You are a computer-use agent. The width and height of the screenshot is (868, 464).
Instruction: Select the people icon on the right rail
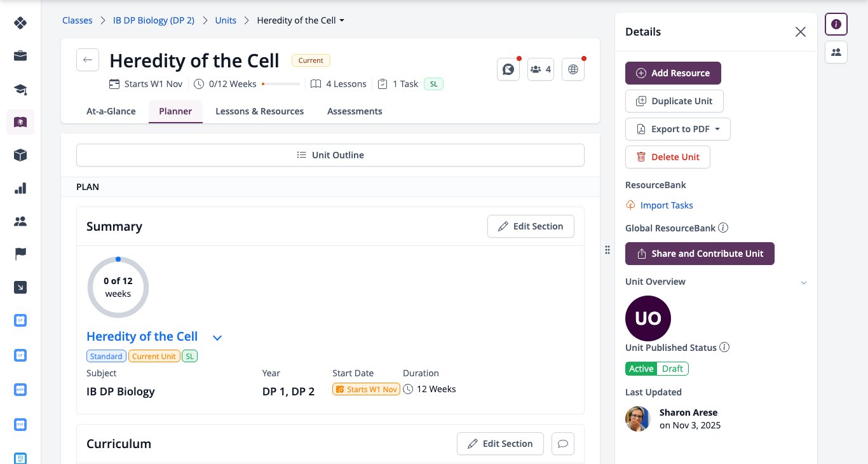pyautogui.click(x=836, y=52)
